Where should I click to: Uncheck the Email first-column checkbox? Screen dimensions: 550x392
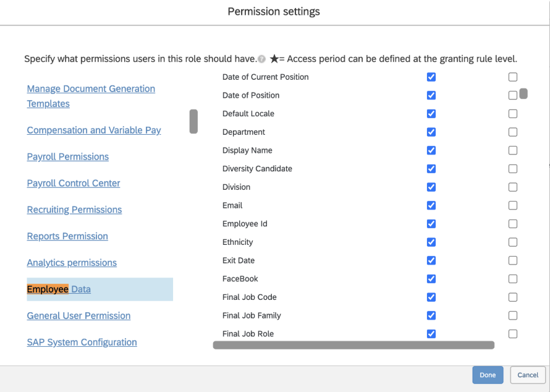tap(431, 205)
